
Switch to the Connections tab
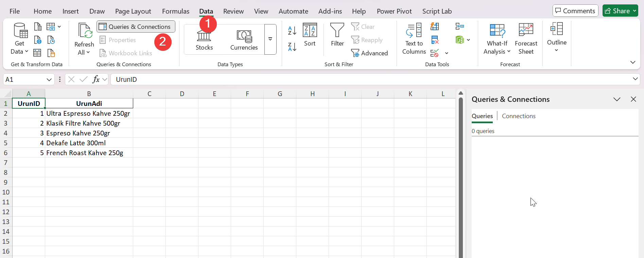519,116
